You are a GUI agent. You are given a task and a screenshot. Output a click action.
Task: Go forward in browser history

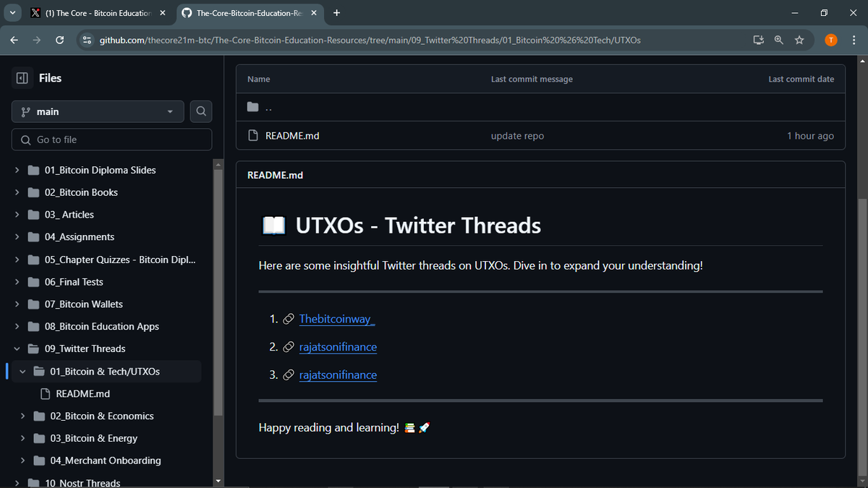coord(37,40)
